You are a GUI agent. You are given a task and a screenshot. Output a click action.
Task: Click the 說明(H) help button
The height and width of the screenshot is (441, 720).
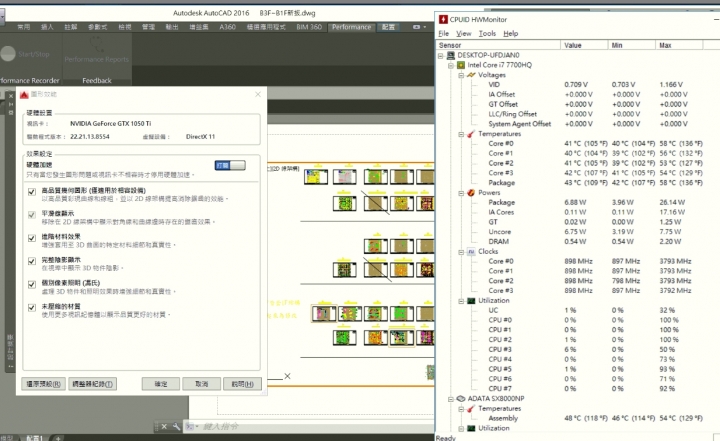(x=242, y=384)
